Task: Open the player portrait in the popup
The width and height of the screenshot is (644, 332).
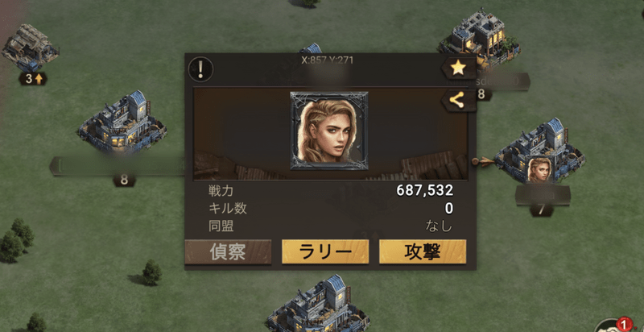Action: pyautogui.click(x=329, y=131)
